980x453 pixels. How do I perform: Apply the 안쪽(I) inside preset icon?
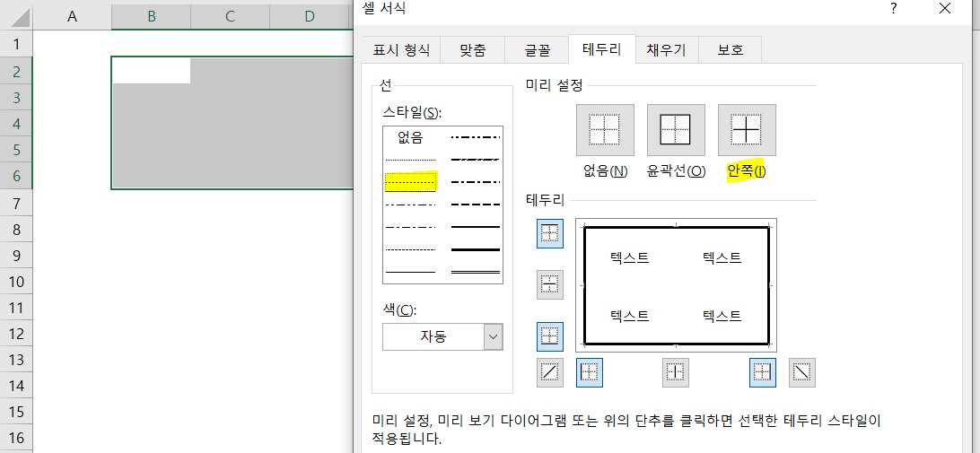[x=747, y=130]
